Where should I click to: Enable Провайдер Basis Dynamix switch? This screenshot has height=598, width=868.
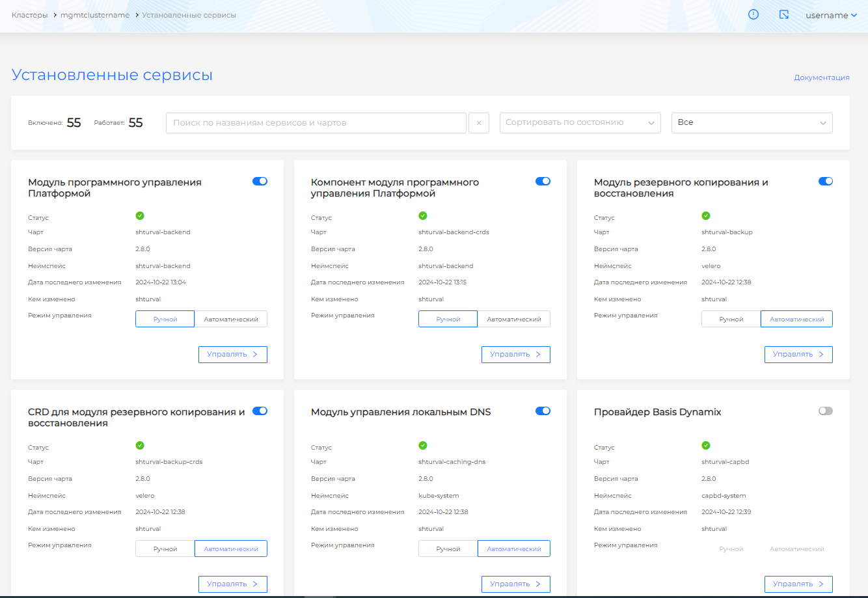[826, 411]
